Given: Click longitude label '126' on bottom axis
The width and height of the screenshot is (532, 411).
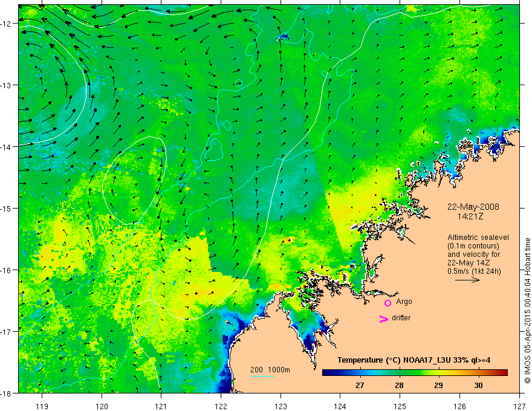Looking at the screenshot, I should [459, 406].
